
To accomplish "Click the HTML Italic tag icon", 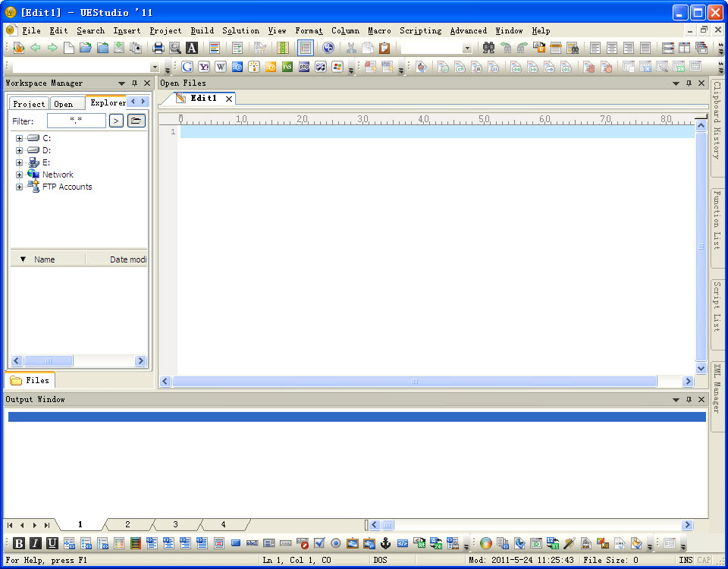I will coord(36,543).
